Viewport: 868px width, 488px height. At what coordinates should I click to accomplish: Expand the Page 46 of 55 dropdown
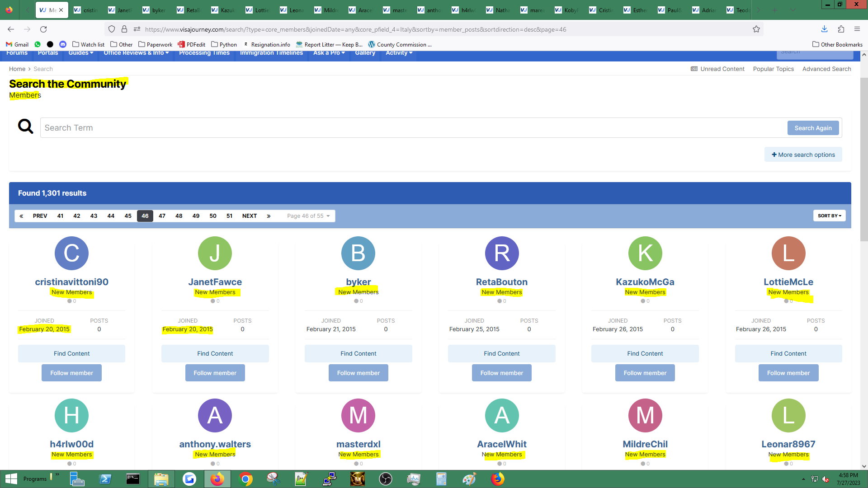[x=308, y=216]
